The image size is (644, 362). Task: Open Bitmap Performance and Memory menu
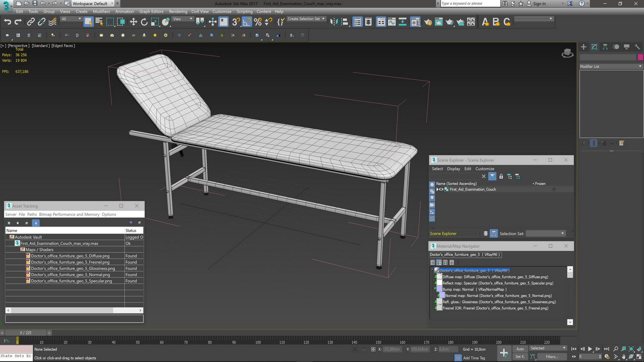[69, 215]
